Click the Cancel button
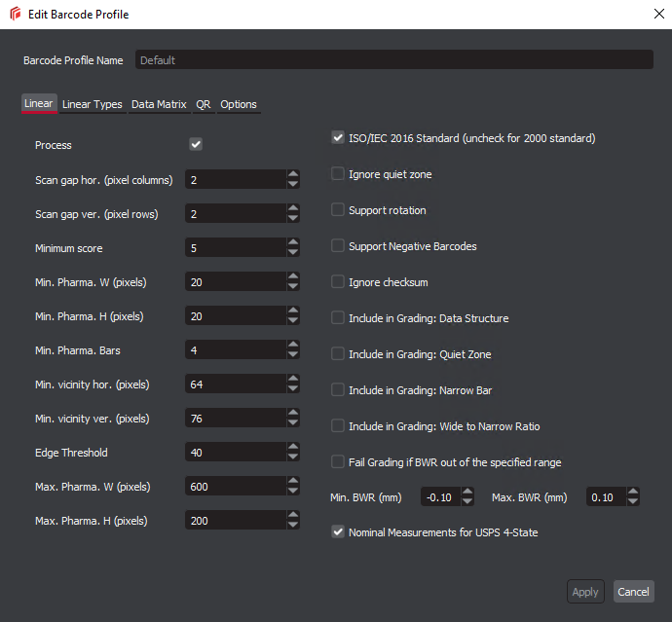 (x=633, y=592)
